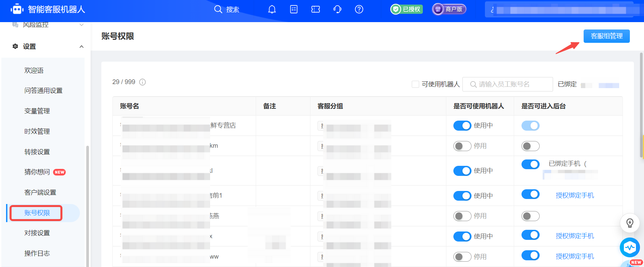The width and height of the screenshot is (644, 267).
Task: Click the 备注 column header
Action: 269,106
